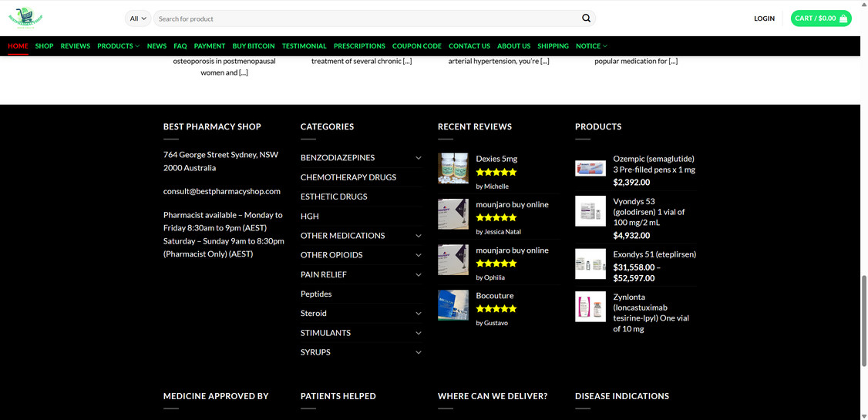Click the Vyondys 53 product thumbnail
This screenshot has height=420, width=868.
(590, 211)
